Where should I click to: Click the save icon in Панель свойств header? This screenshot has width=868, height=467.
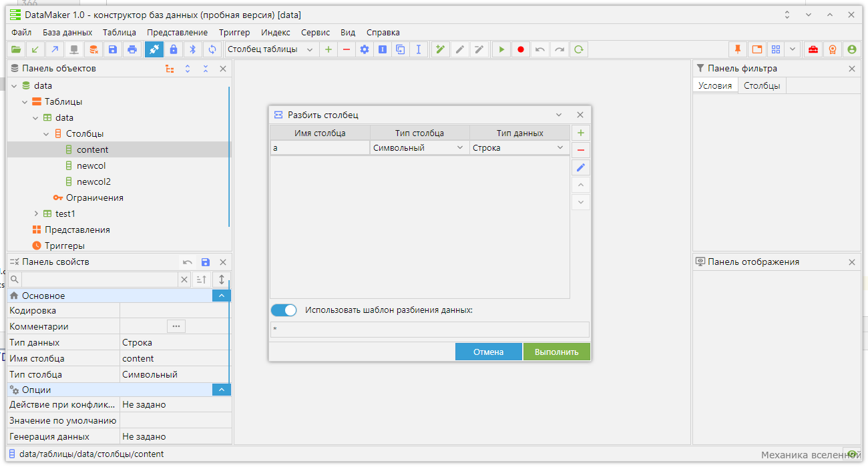tap(206, 262)
